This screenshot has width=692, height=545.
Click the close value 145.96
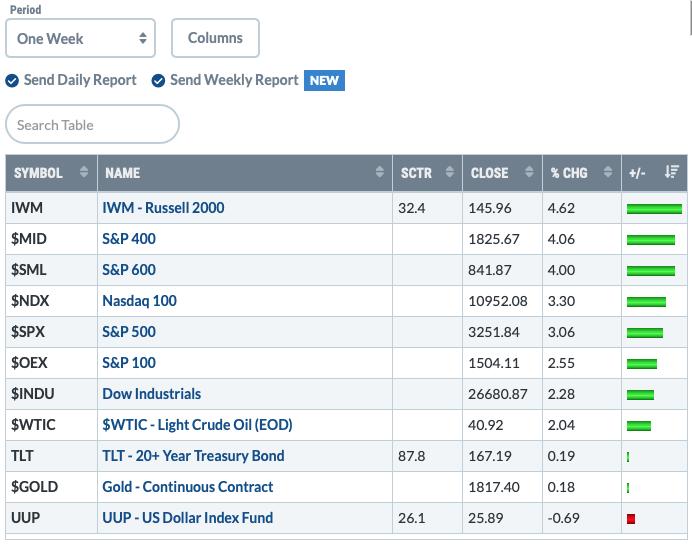(490, 208)
